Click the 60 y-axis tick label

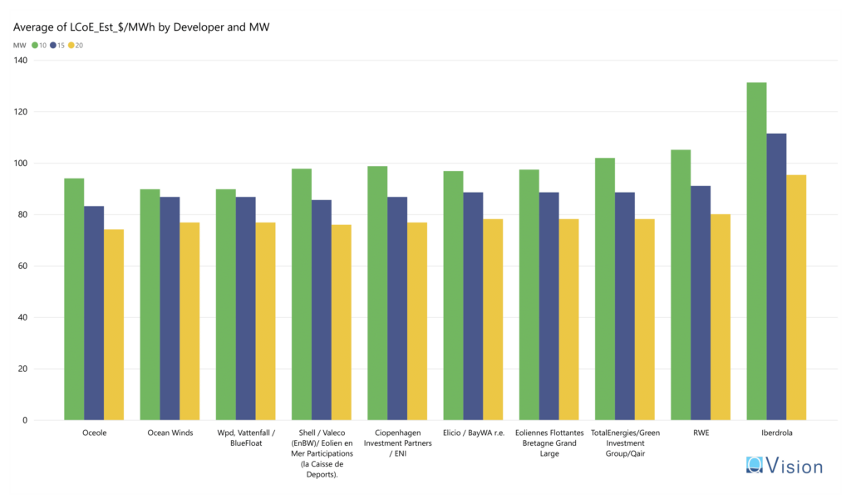tap(22, 266)
